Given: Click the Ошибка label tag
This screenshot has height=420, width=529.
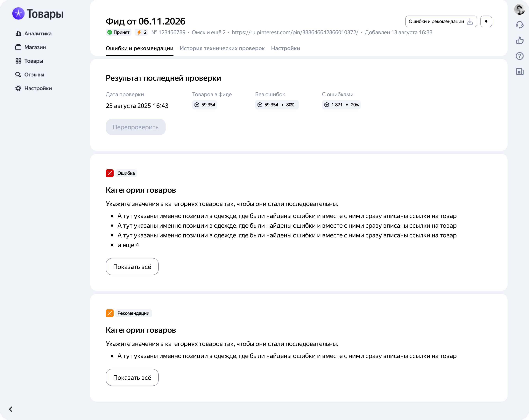Looking at the screenshot, I should click(126, 173).
